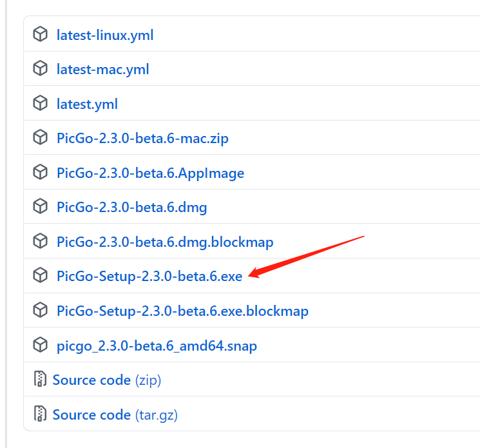Click package icon beside latest-linux.yml
Viewport: 480px width, 448px height.
40,34
